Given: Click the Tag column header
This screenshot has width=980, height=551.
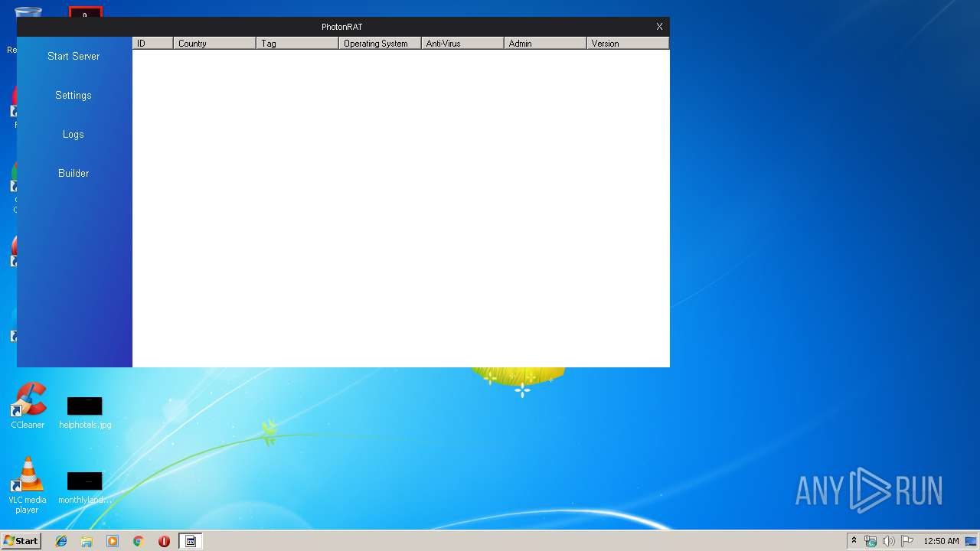Looking at the screenshot, I should point(298,44).
